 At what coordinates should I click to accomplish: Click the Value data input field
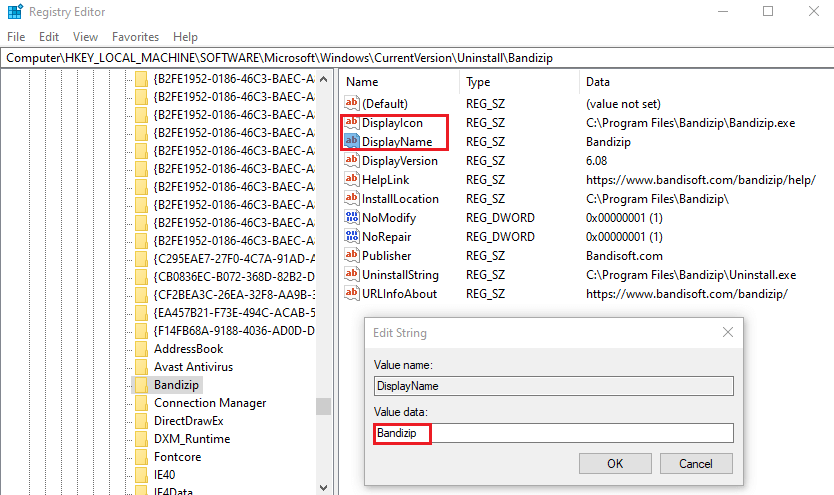click(x=554, y=433)
